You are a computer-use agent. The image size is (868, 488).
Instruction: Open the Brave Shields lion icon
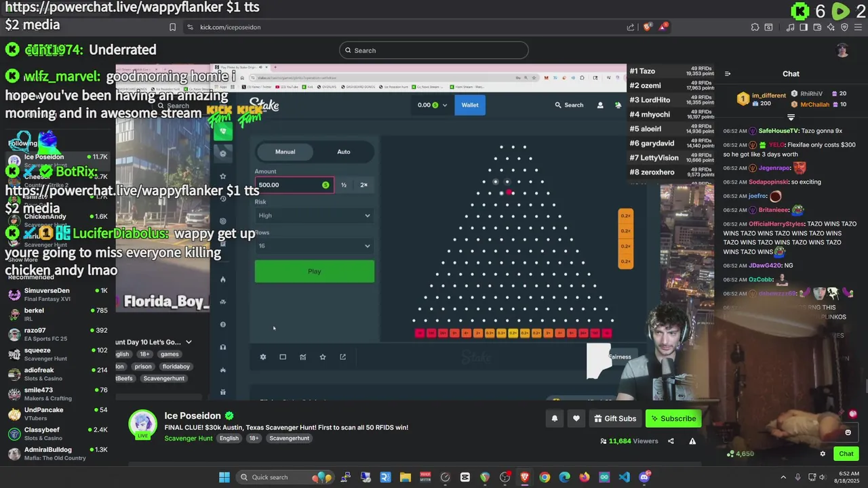(x=648, y=27)
